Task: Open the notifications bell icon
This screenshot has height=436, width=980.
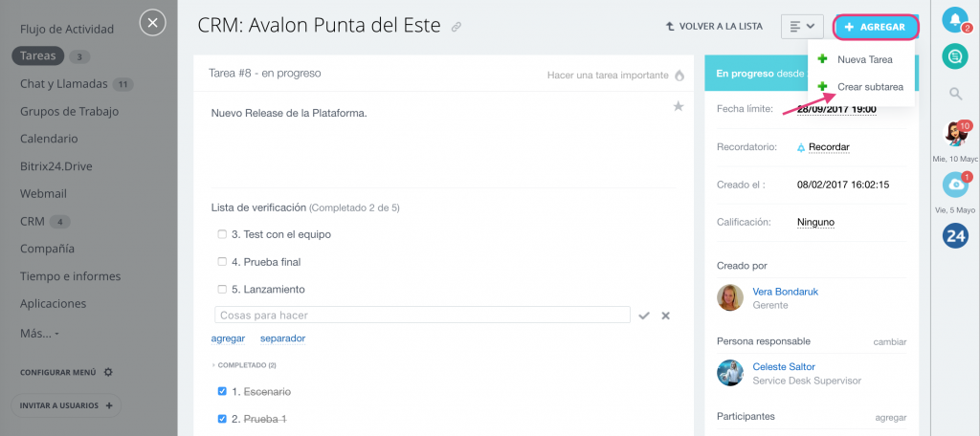Action: point(955,20)
